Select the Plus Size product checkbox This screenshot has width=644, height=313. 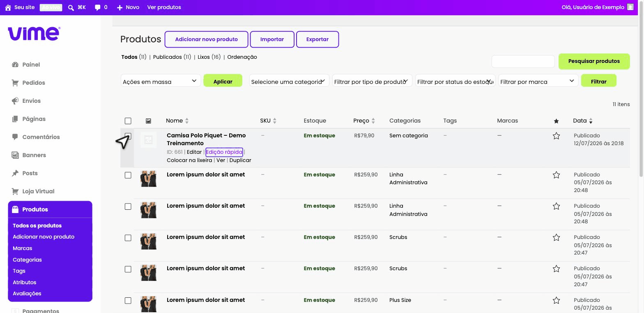coord(128,300)
